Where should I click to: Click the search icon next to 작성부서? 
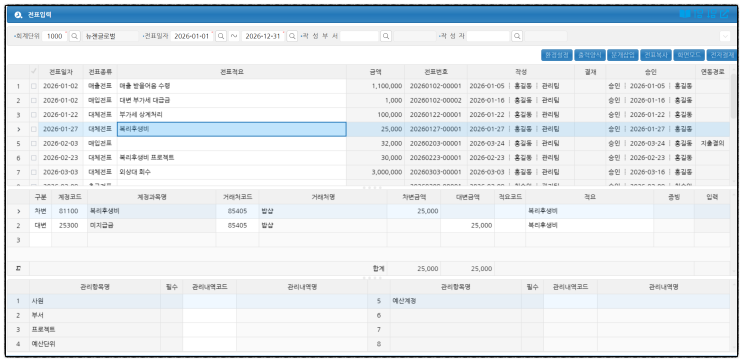pos(386,36)
